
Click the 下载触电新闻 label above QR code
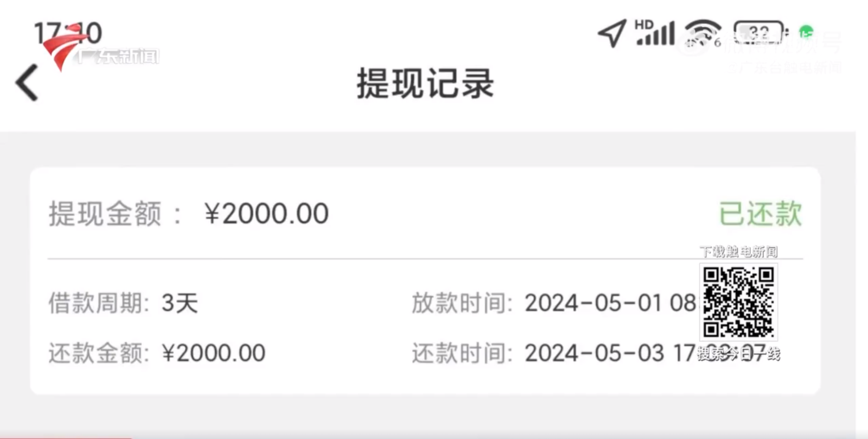click(739, 252)
